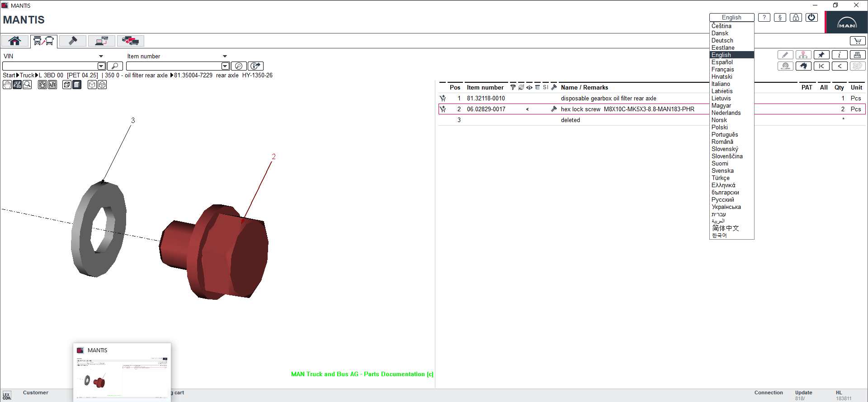Click the filter funnel column header icon

pyautogui.click(x=513, y=87)
